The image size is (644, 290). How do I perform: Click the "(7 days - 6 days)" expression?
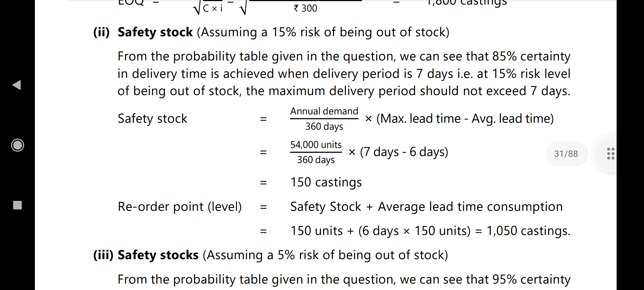coord(404,152)
